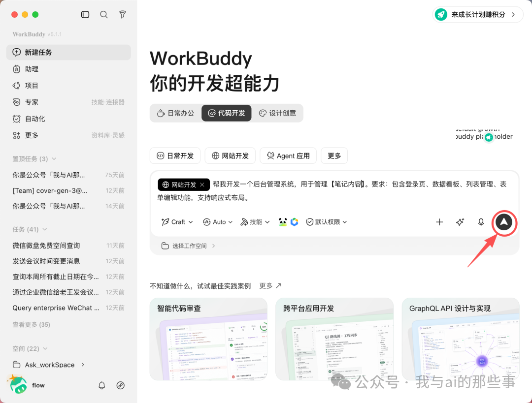Open search with the magnifier icon
The image size is (532, 403).
[104, 15]
